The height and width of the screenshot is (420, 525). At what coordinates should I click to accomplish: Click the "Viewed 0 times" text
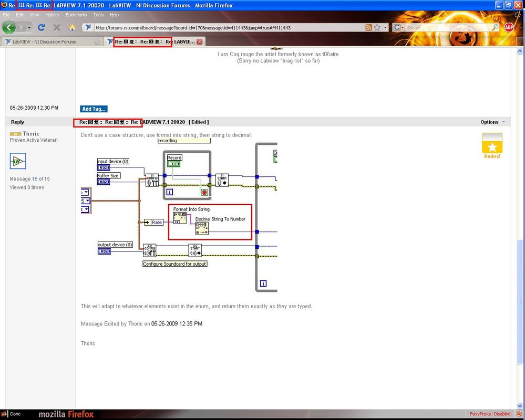point(27,187)
